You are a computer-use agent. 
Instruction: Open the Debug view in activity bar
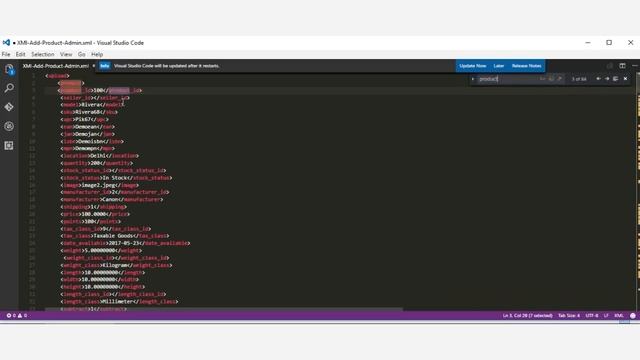click(9, 126)
